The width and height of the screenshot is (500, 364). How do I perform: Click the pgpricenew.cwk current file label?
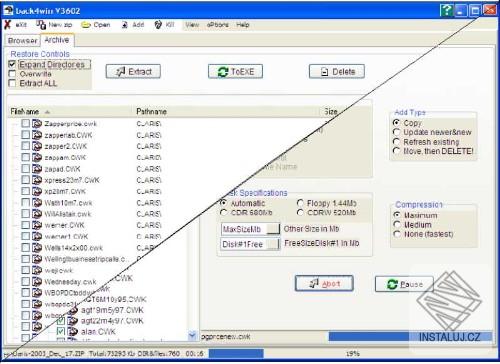(x=226, y=337)
